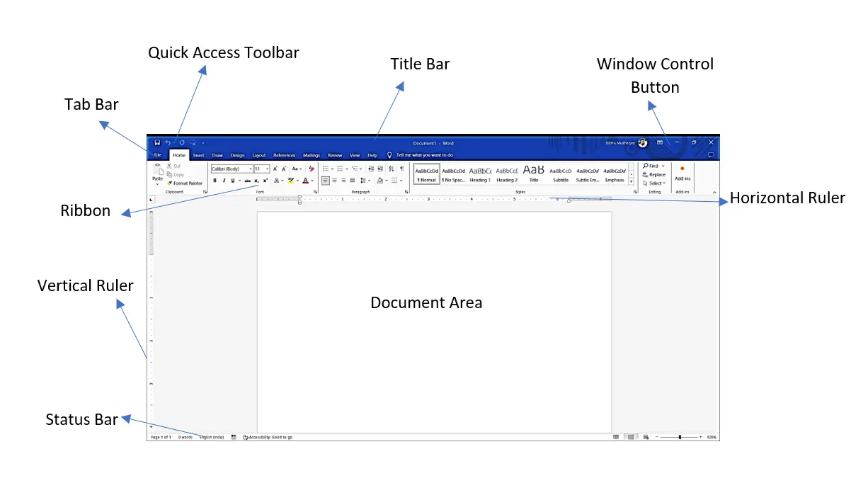Toggle Underline formatting

(x=233, y=181)
